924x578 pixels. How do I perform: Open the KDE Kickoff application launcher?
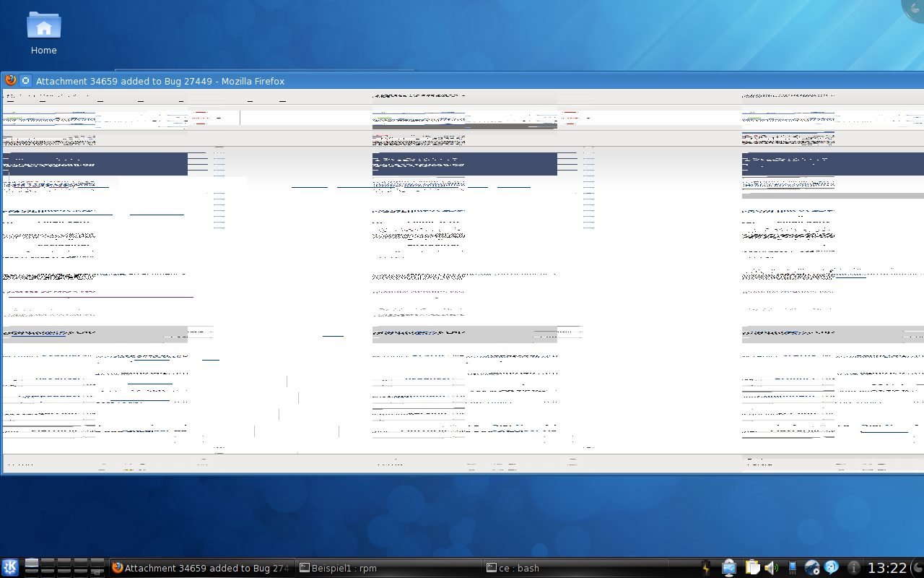coord(10,567)
